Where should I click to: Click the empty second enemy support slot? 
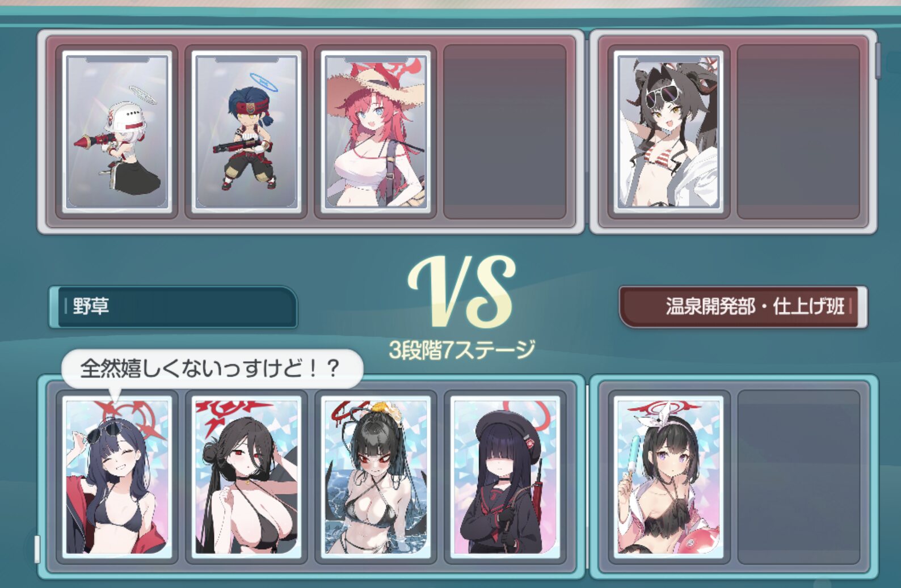[x=798, y=132]
